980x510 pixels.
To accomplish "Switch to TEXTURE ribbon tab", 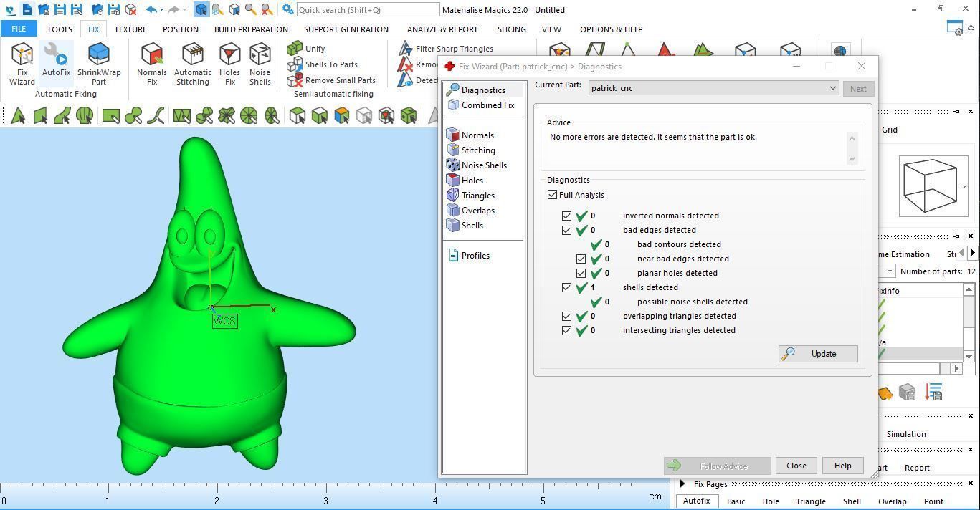I will click(130, 29).
